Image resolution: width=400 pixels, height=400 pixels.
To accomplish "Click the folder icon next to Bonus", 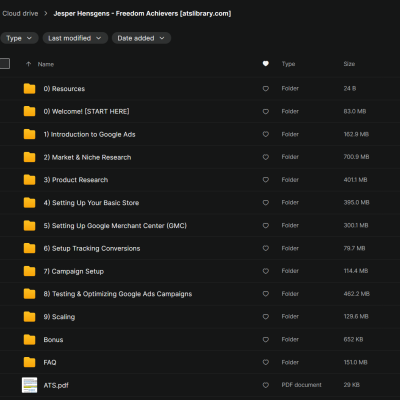I will [29, 339].
